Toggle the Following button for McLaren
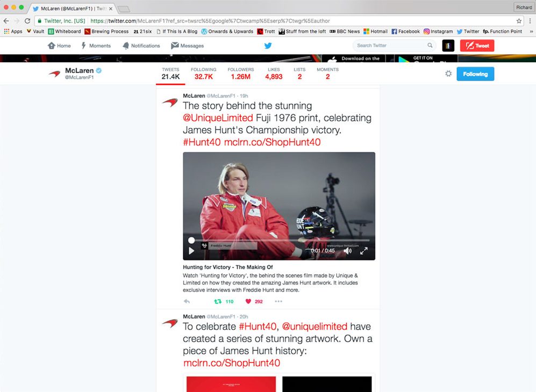 coord(475,74)
